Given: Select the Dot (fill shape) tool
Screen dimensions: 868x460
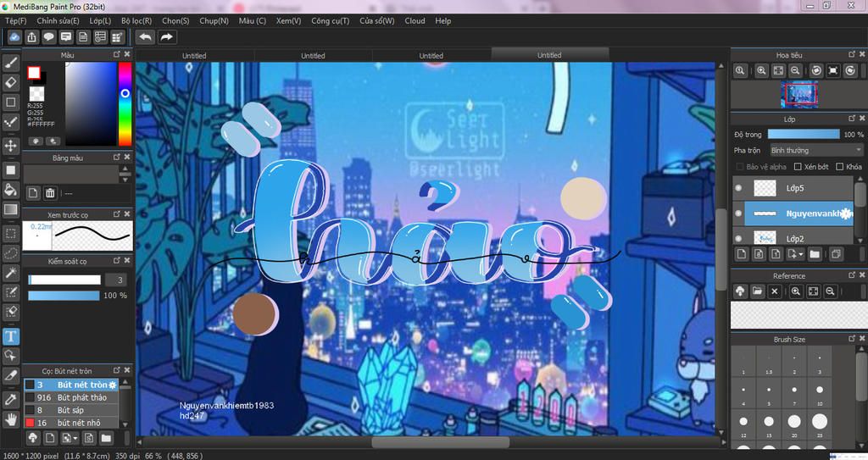Looking at the screenshot, I should click(x=10, y=170).
